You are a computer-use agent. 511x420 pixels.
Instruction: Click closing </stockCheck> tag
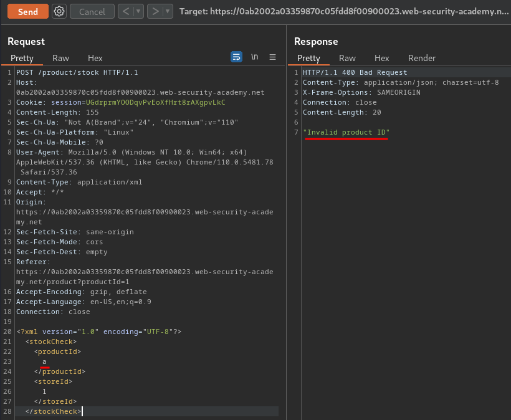pos(53,411)
